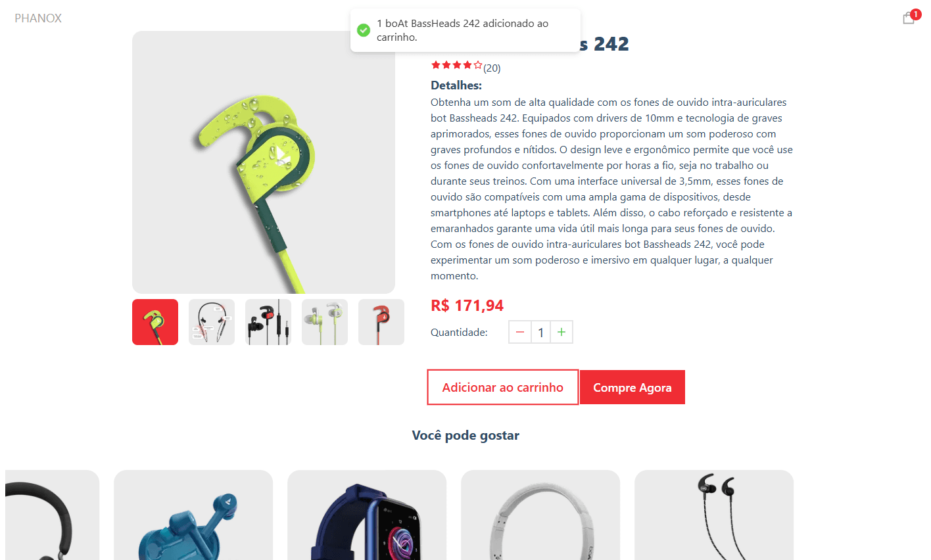
Task: Open the white headphones product card
Action: tap(540, 515)
